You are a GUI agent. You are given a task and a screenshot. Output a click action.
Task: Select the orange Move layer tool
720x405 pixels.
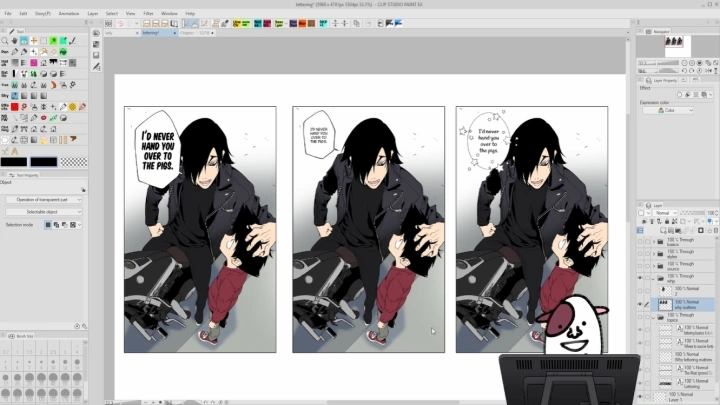pos(34,40)
